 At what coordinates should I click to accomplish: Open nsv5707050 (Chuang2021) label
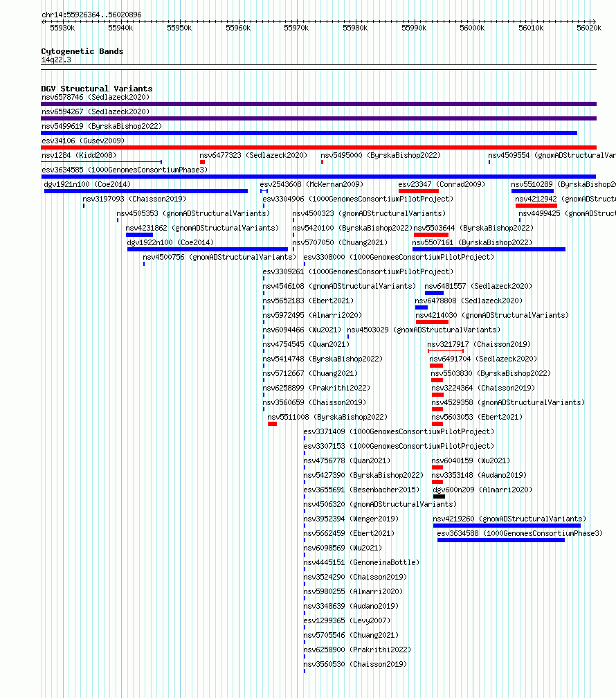[x=340, y=242]
